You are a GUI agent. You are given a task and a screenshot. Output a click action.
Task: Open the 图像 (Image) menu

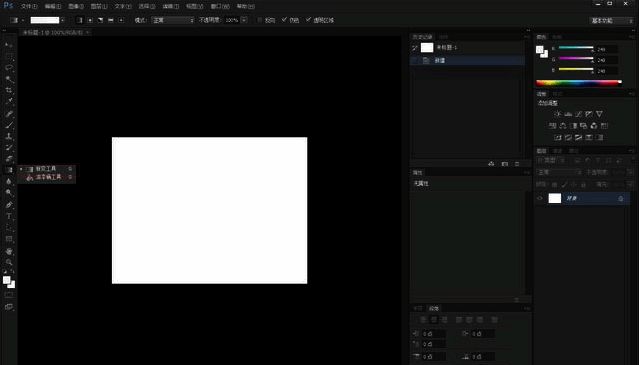[76, 6]
